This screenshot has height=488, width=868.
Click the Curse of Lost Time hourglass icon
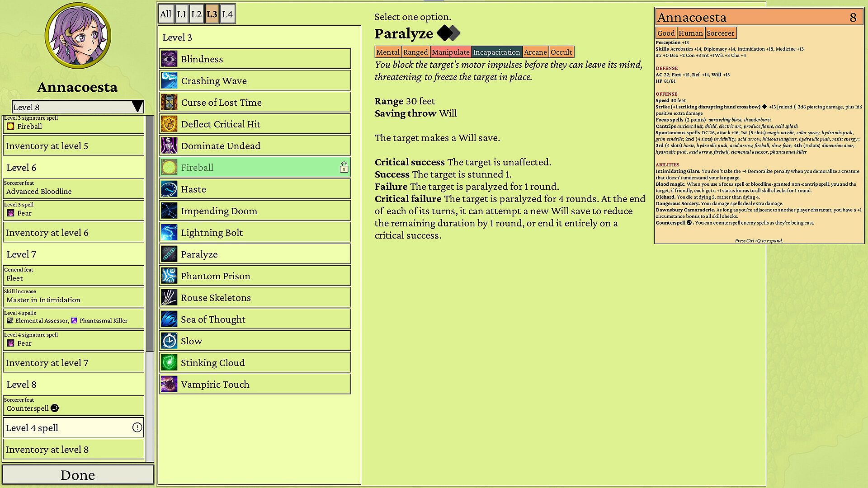[x=169, y=103]
